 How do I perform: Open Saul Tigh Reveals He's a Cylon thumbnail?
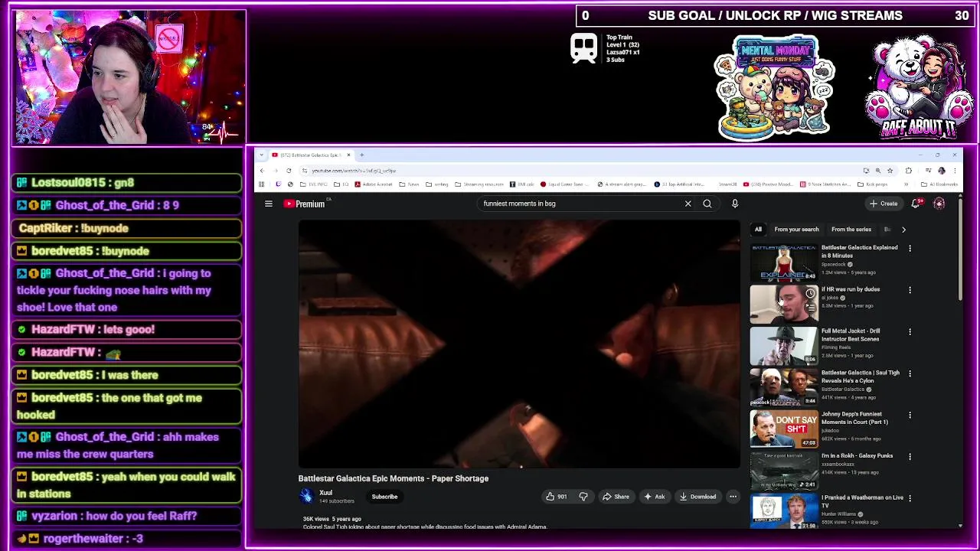tap(784, 386)
